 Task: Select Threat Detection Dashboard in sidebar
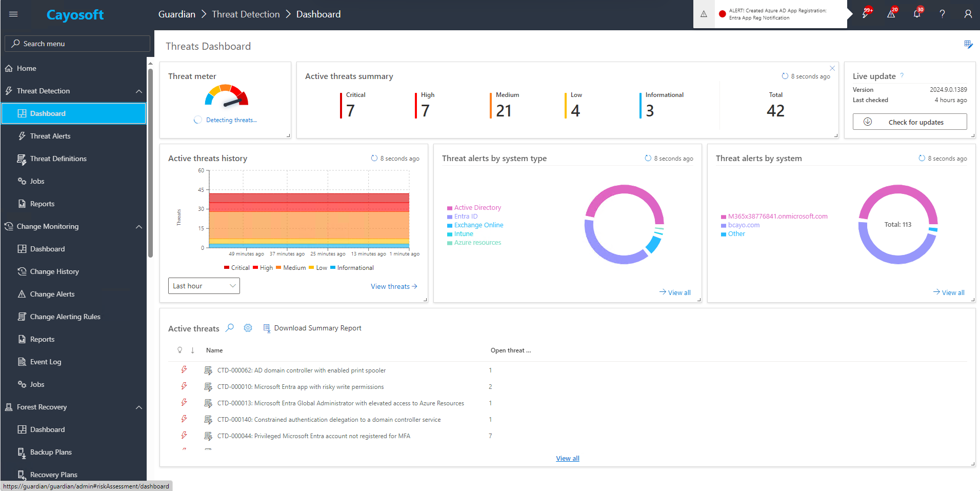[73, 113]
